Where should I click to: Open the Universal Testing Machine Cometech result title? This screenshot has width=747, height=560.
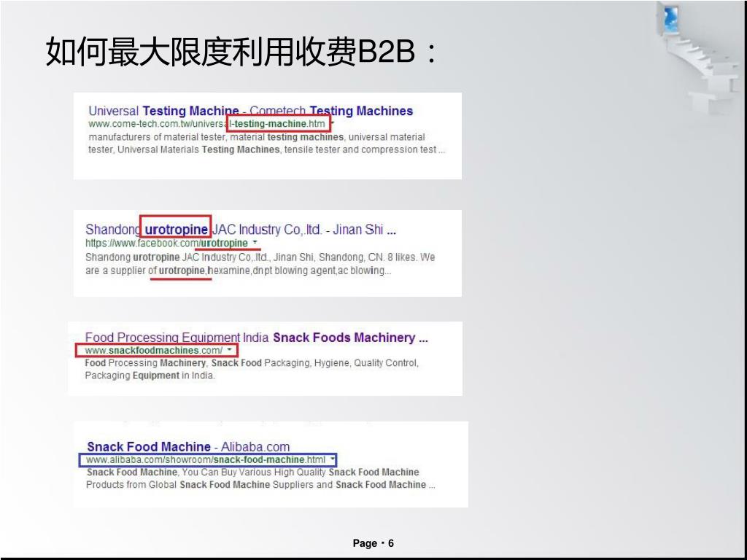pos(251,111)
